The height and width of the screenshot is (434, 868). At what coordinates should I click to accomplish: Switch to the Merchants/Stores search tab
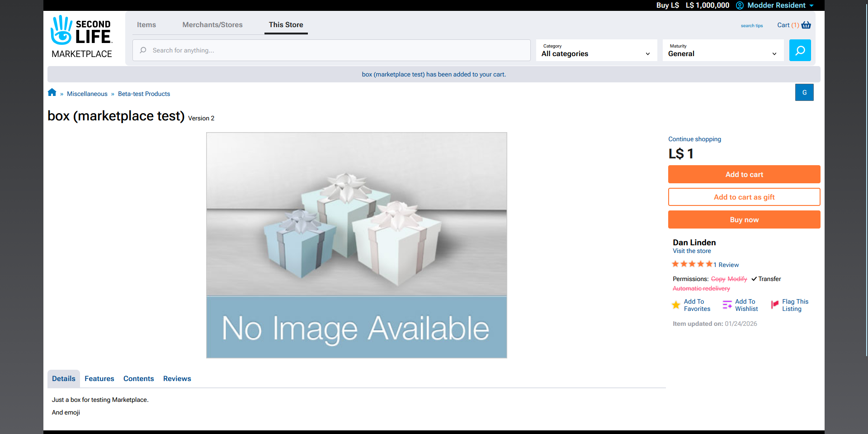tap(212, 25)
